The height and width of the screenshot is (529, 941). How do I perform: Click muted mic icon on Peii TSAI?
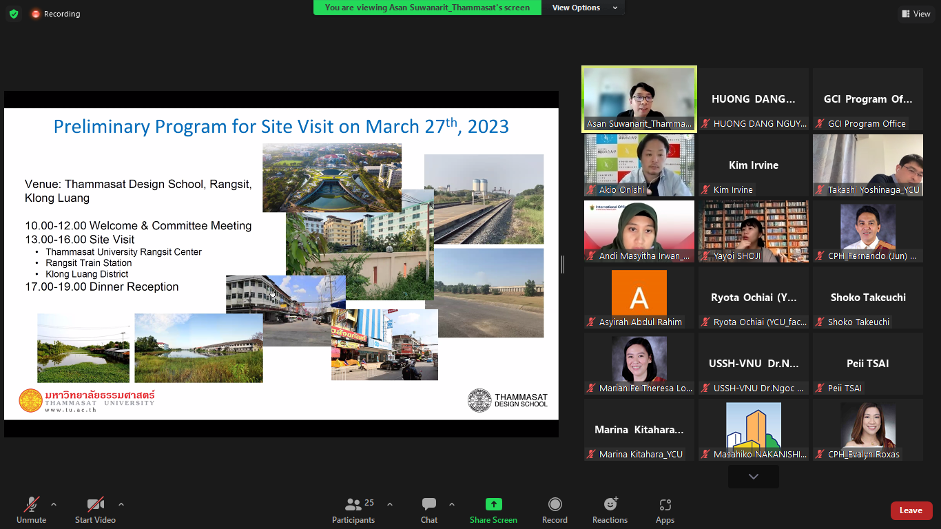pyautogui.click(x=820, y=388)
